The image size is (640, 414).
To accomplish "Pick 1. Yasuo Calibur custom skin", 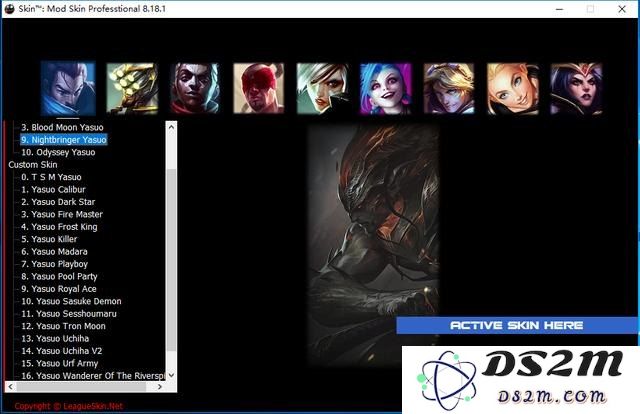I will [x=53, y=189].
